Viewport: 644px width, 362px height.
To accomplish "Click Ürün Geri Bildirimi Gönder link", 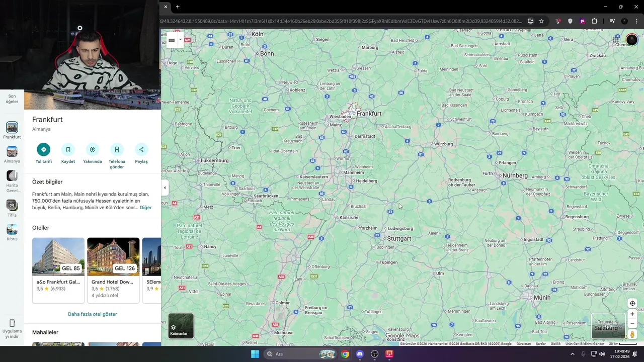I will 585,344.
